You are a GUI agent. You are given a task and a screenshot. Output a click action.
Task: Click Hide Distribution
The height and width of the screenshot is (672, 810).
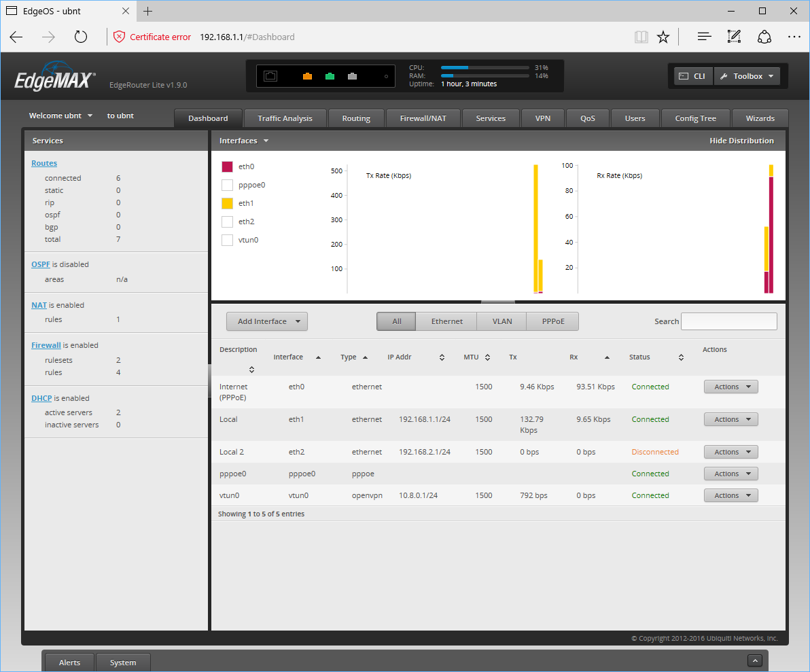pos(741,141)
